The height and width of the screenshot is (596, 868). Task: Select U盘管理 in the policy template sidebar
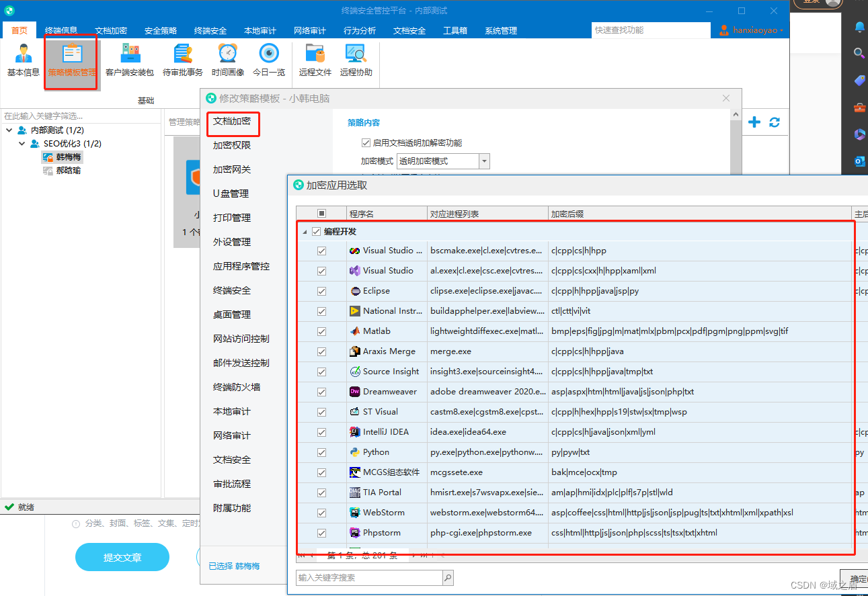pyautogui.click(x=231, y=194)
